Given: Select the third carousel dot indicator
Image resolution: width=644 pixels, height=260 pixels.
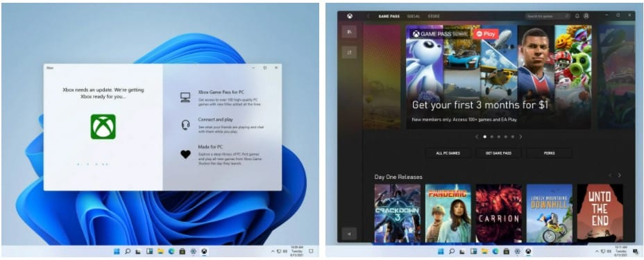Looking at the screenshot, I should coord(498,137).
